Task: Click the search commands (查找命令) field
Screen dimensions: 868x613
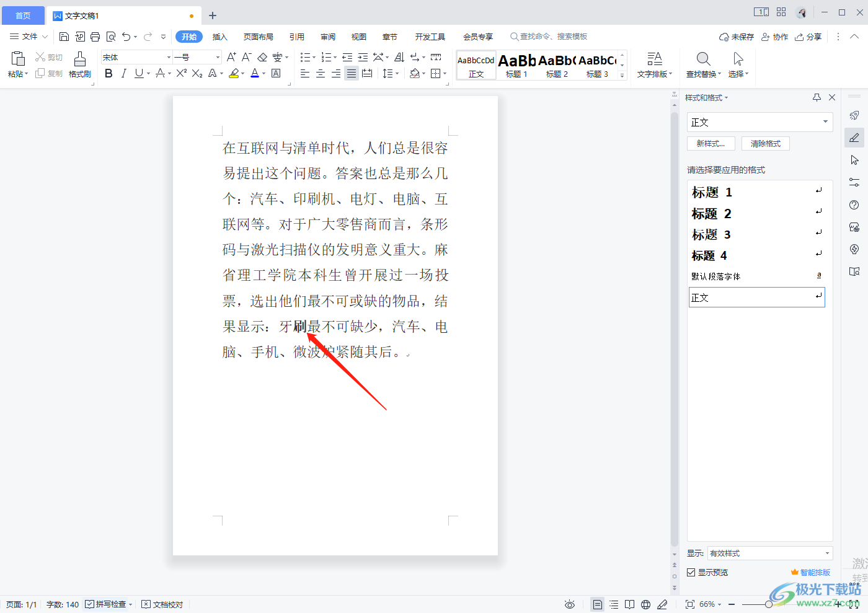Action: pyautogui.click(x=549, y=37)
